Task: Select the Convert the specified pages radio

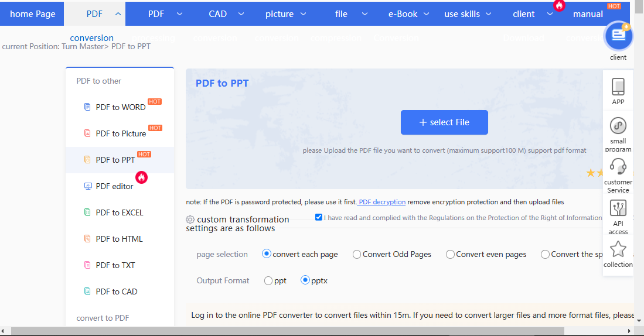Action: 545,255
